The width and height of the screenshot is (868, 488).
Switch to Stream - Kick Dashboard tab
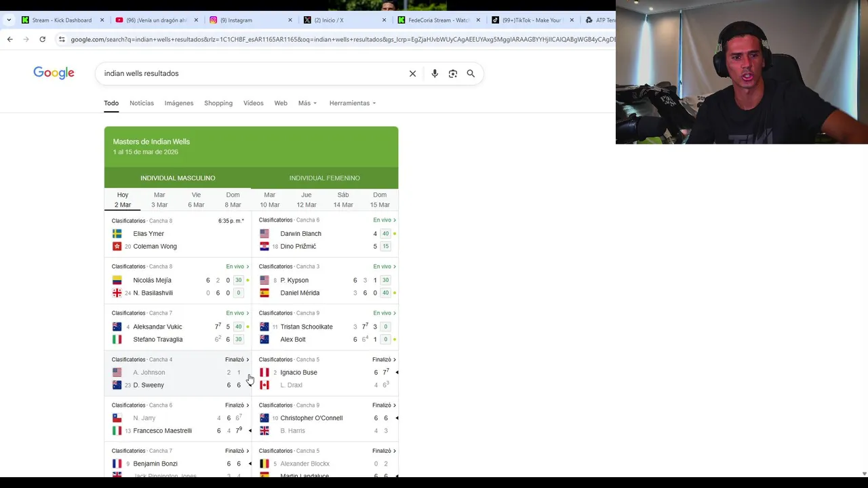click(x=62, y=20)
